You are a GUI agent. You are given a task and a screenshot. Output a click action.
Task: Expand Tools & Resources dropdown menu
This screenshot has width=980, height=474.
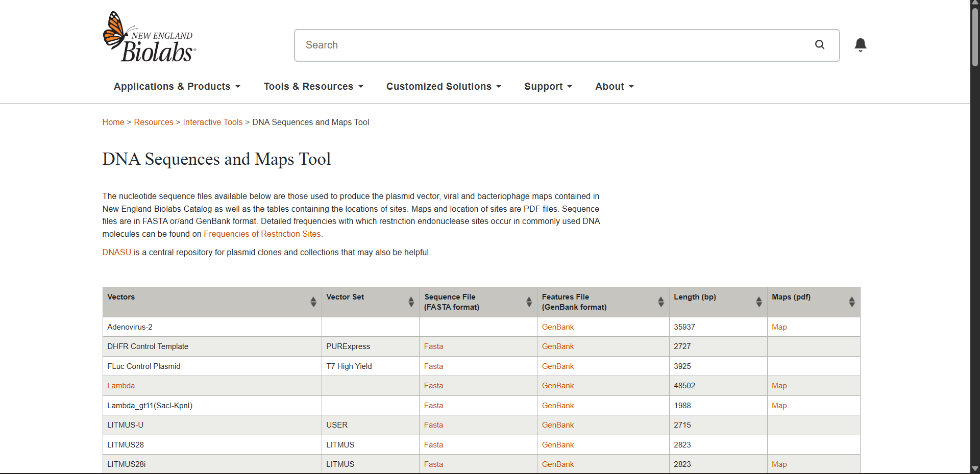[313, 87]
